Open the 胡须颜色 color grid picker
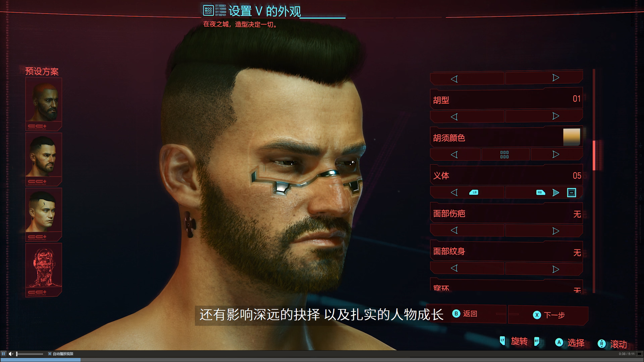This screenshot has height=362, width=644. pyautogui.click(x=504, y=155)
